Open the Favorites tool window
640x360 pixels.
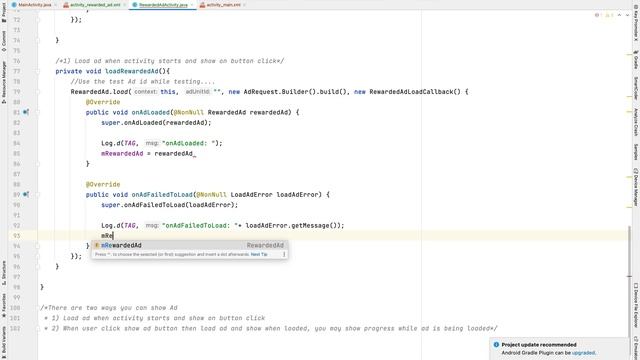[4, 306]
